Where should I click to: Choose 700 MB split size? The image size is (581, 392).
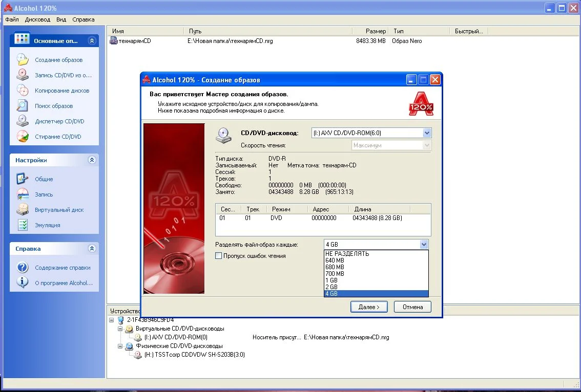pos(376,274)
